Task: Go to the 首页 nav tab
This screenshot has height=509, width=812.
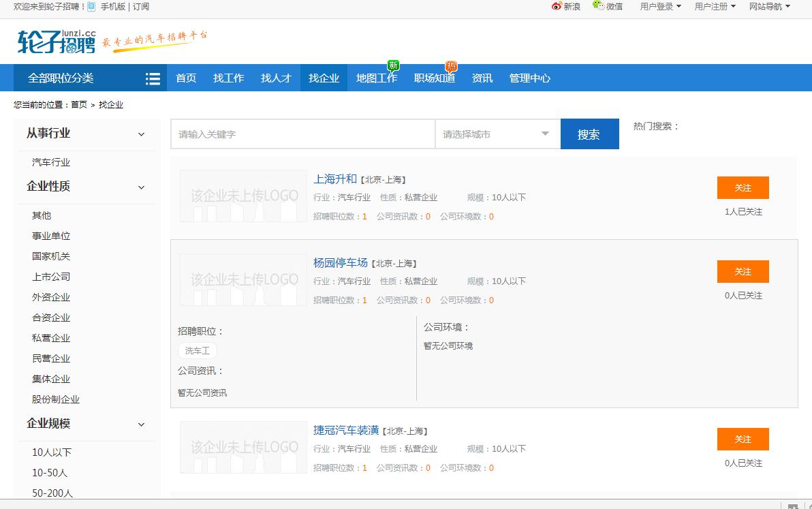Action: click(186, 78)
